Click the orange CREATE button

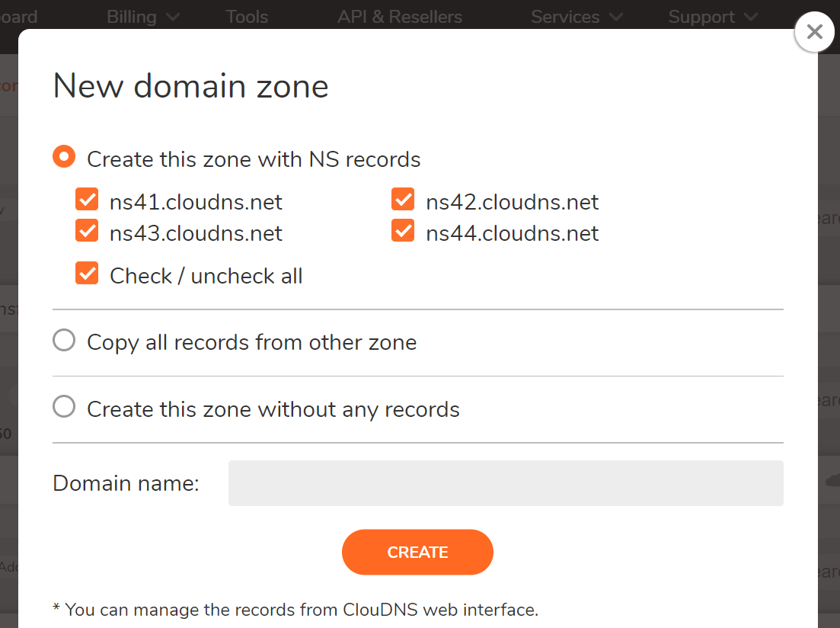(417, 553)
